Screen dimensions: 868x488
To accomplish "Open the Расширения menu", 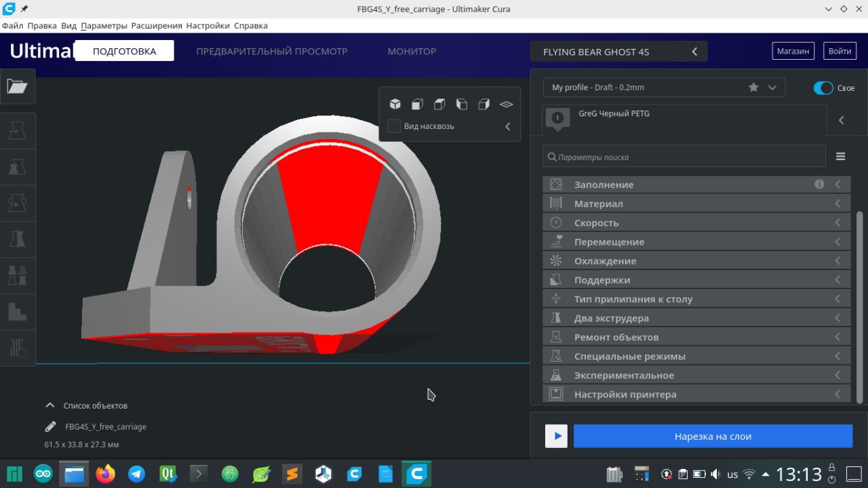I will coord(157,26).
